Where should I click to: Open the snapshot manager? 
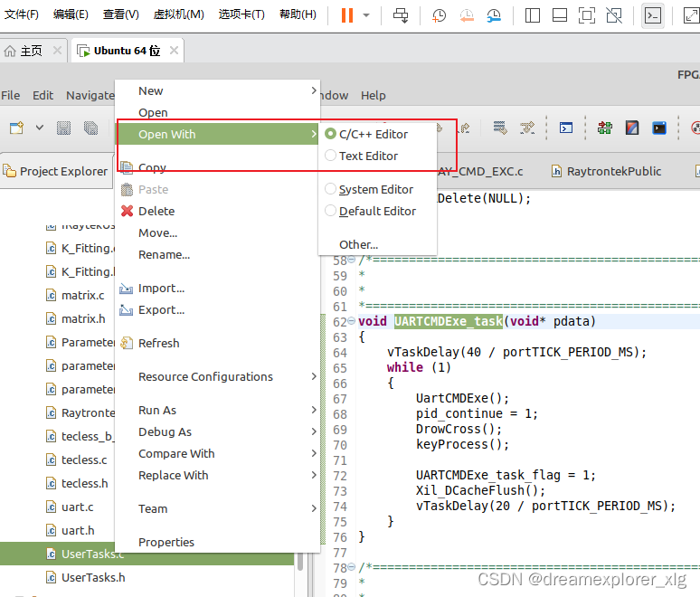(494, 15)
